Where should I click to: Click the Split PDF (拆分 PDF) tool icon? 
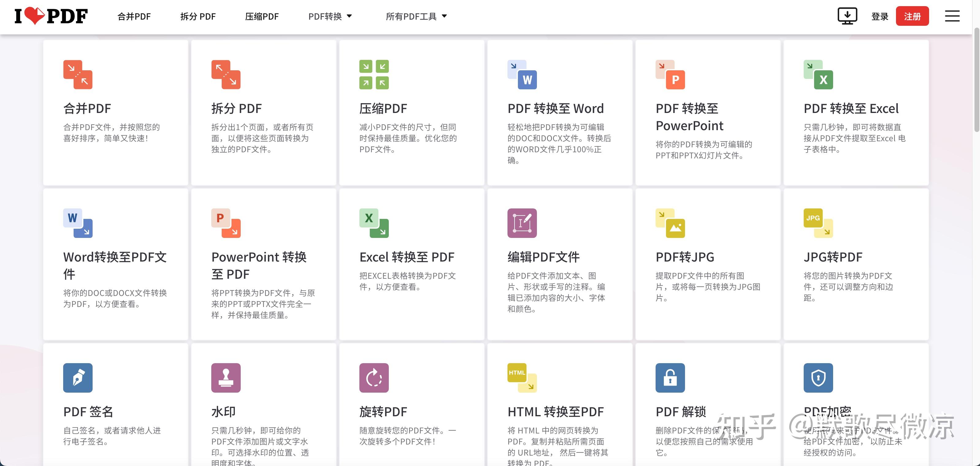point(226,74)
